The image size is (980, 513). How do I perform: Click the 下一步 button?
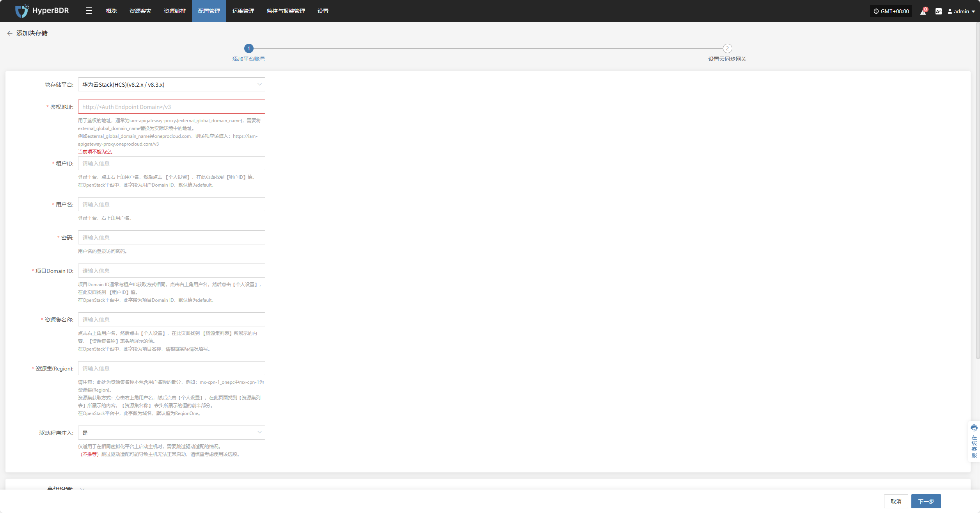click(926, 501)
